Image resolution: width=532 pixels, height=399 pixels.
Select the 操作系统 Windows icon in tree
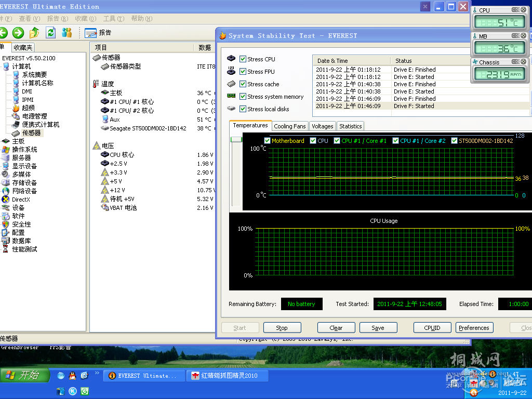pyautogui.click(x=5, y=149)
